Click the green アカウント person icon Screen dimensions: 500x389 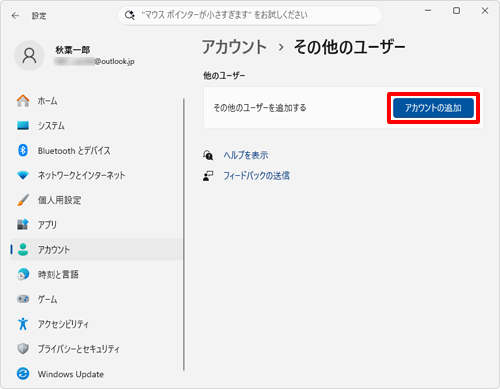point(23,249)
